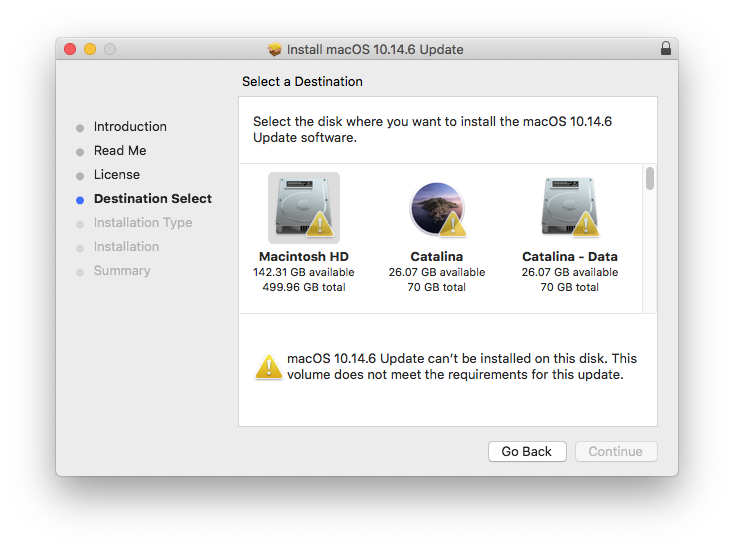This screenshot has height=550, width=734.
Task: Click the red close window button
Action: [x=70, y=49]
